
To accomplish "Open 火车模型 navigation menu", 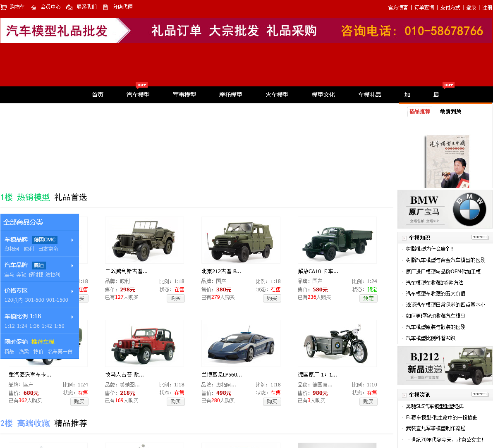I will (x=277, y=95).
